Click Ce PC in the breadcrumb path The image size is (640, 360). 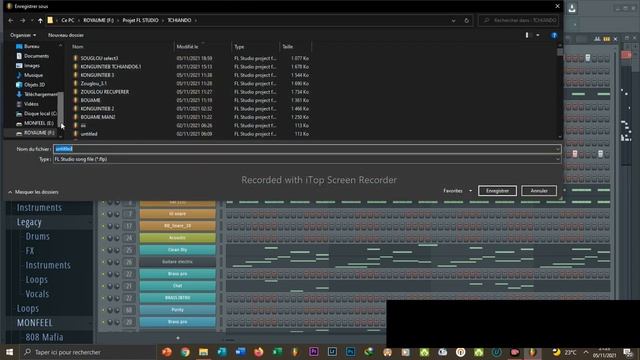(x=68, y=20)
